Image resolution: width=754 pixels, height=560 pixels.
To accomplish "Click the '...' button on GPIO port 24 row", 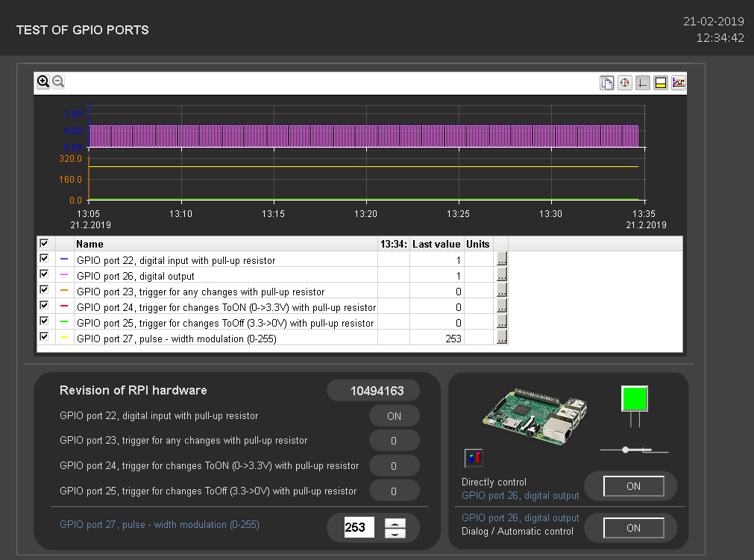I will (x=501, y=306).
